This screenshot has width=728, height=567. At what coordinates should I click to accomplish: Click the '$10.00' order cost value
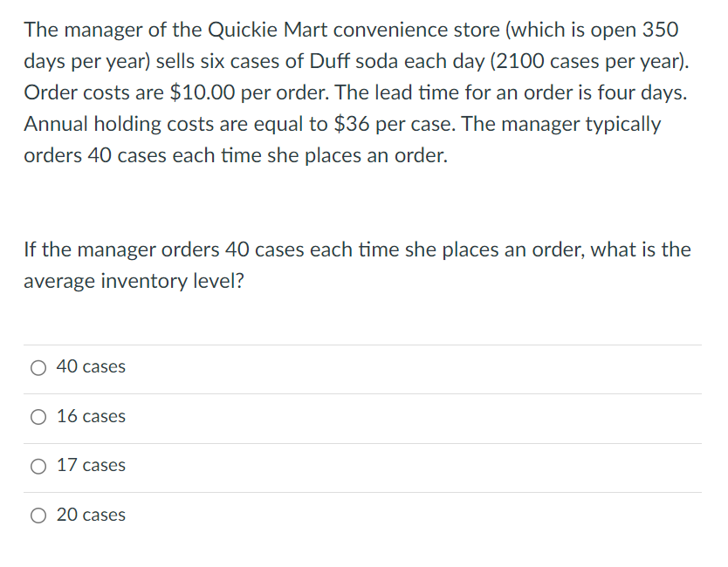[202, 92]
